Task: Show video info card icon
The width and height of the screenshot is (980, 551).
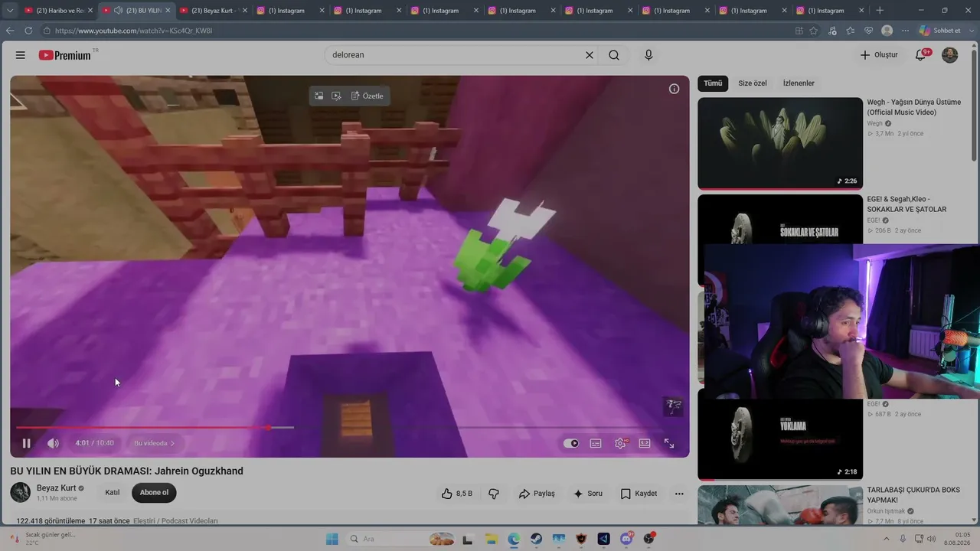Action: tap(674, 89)
